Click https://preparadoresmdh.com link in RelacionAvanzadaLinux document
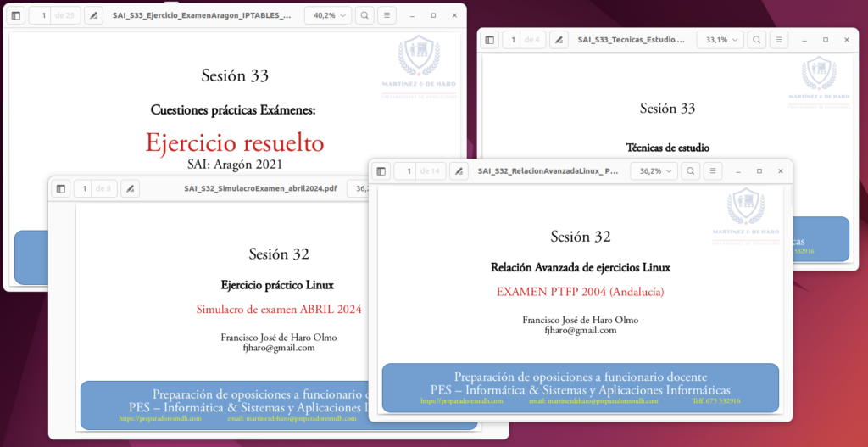868x447 pixels. click(462, 401)
